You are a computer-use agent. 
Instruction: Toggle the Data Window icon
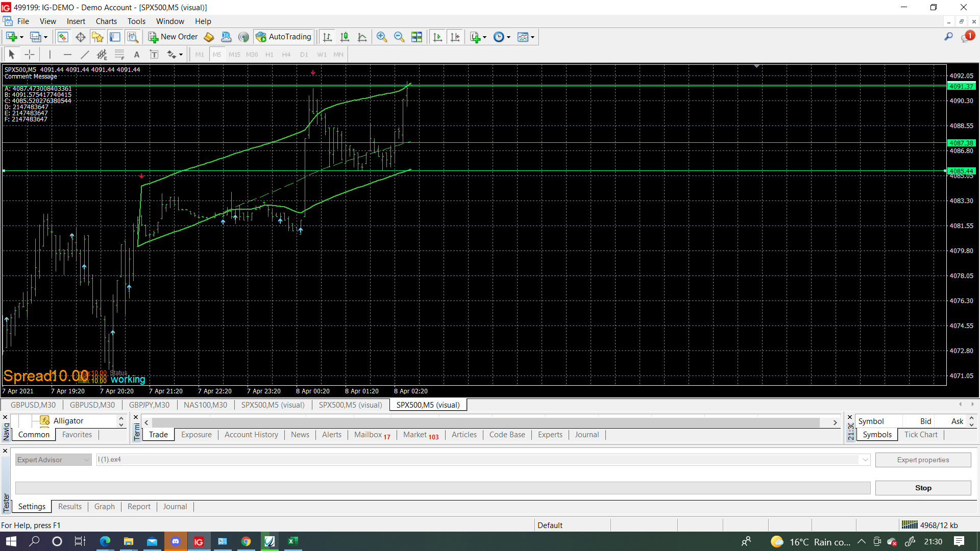tap(80, 37)
